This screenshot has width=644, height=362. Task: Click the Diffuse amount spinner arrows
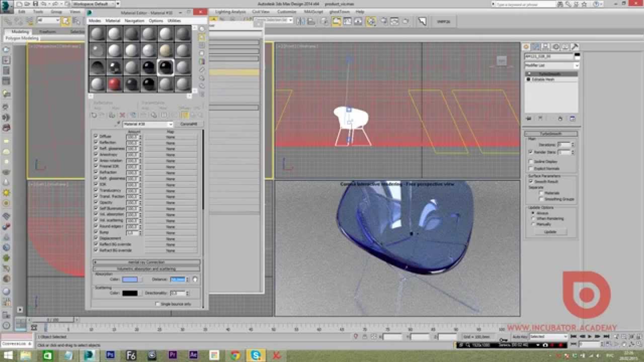pyautogui.click(x=140, y=136)
